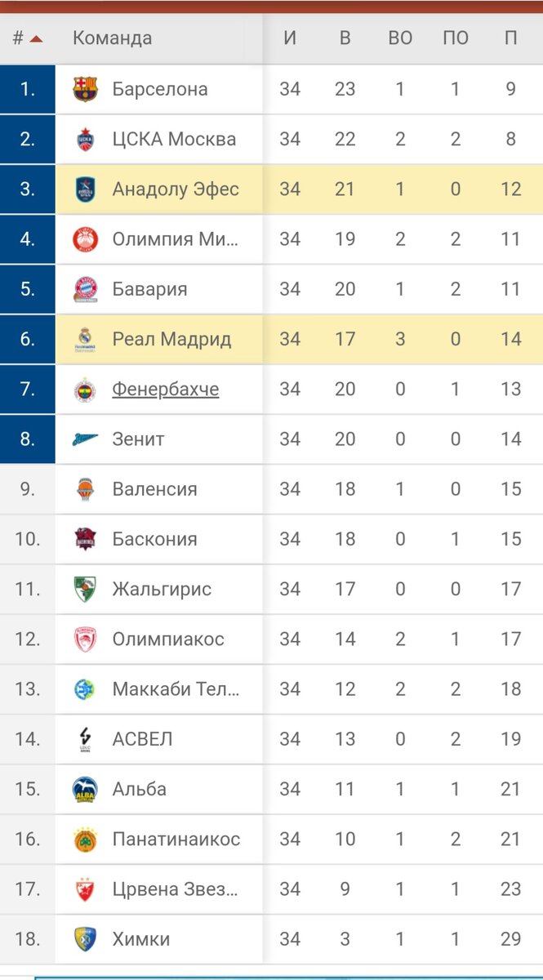This screenshot has height=980, width=543.
Task: Expand the truncated Маккаби Тел... team name
Action: tap(176, 688)
